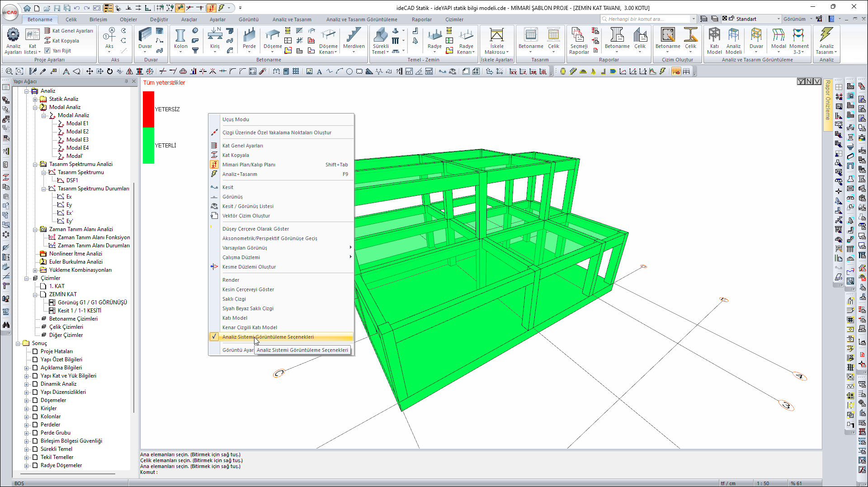Toggle the Yarı Rijit checkbox
Viewport: 868px width, 487px height.
(x=47, y=51)
